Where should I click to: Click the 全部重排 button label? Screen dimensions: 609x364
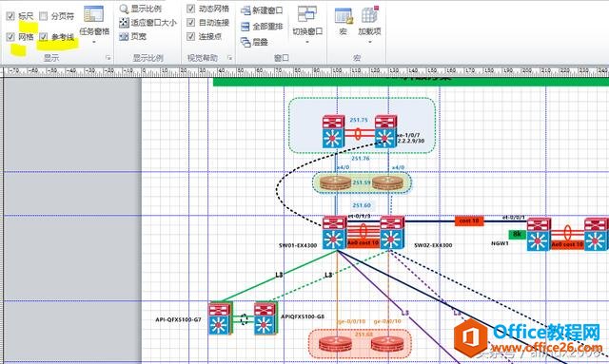(x=267, y=27)
